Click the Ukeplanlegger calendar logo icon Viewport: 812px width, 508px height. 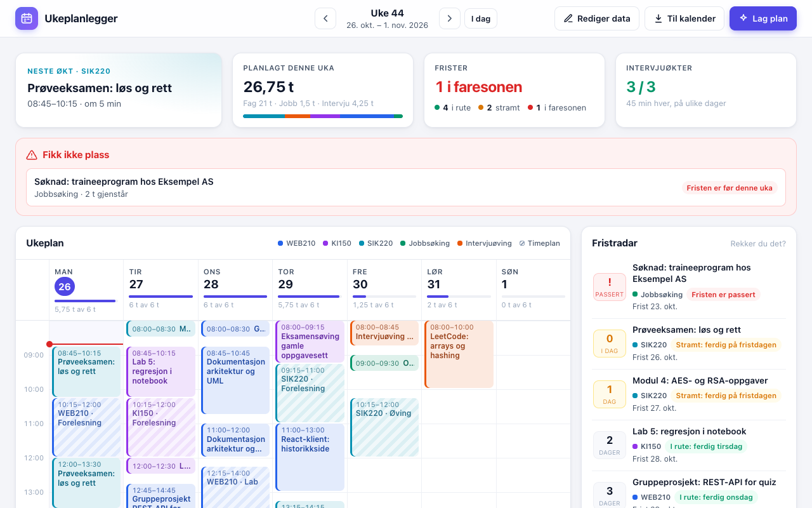(x=27, y=18)
